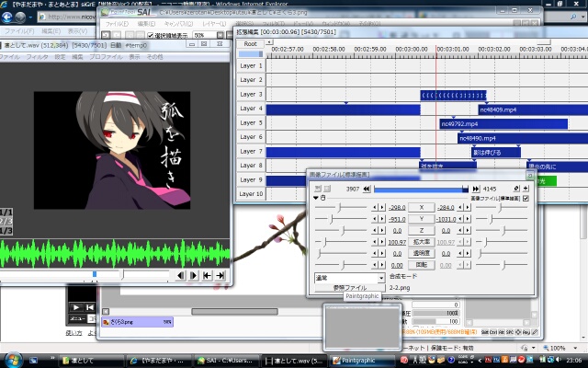Viewport: 588px width, 368px height.
Task: Go to clip's next keyframe double-arrow
Action: tap(476, 189)
